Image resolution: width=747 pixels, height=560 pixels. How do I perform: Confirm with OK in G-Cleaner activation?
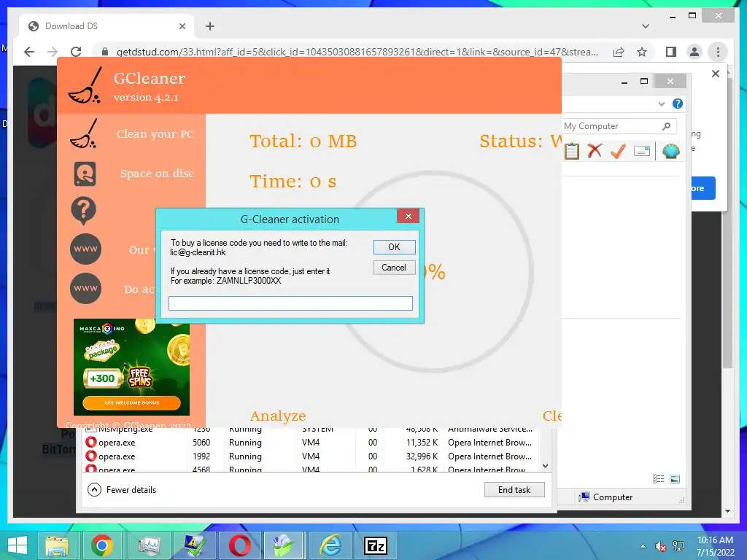[394, 247]
